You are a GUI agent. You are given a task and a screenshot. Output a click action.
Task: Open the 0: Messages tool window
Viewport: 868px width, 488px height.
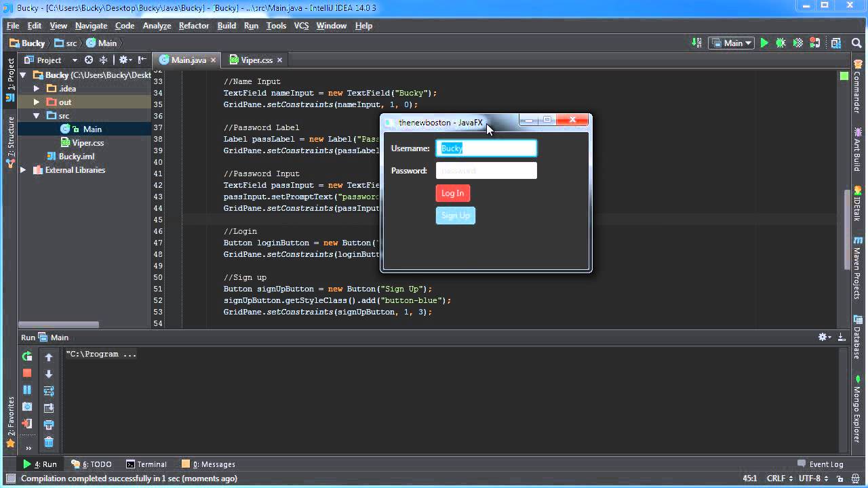tap(208, 464)
